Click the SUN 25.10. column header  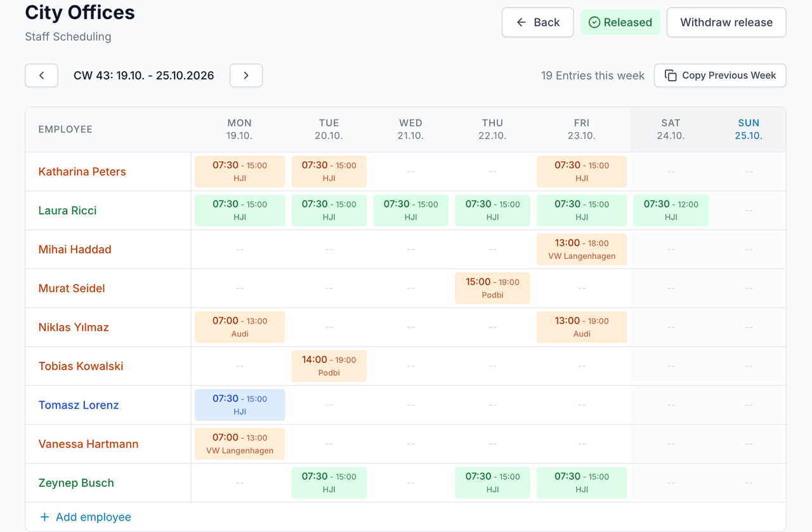[x=749, y=129]
